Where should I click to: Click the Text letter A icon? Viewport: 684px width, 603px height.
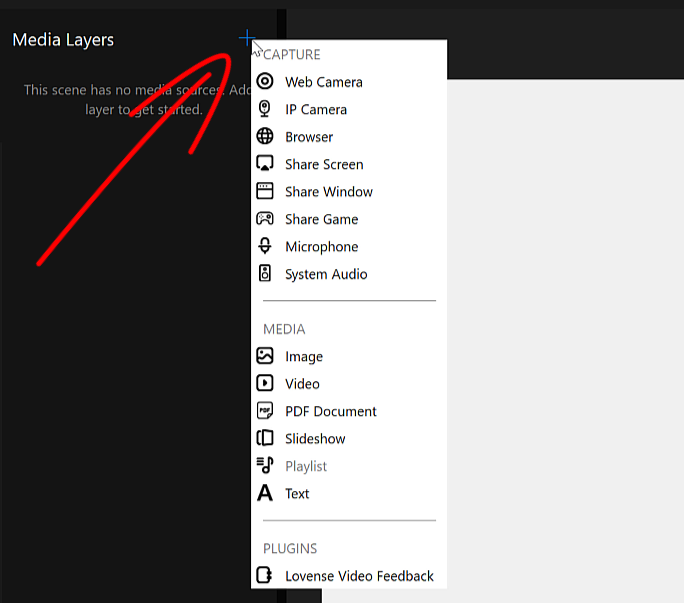tap(265, 493)
